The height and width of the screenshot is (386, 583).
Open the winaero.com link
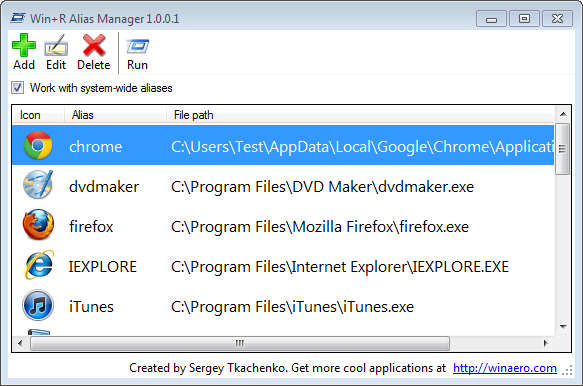point(505,368)
